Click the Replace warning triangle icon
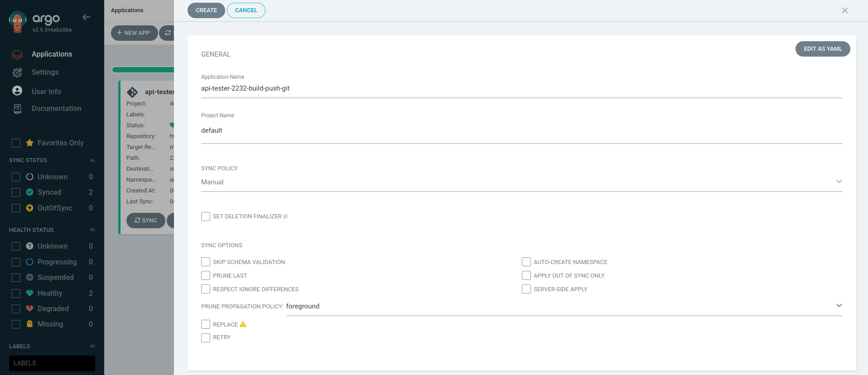This screenshot has width=868, height=375. click(243, 324)
